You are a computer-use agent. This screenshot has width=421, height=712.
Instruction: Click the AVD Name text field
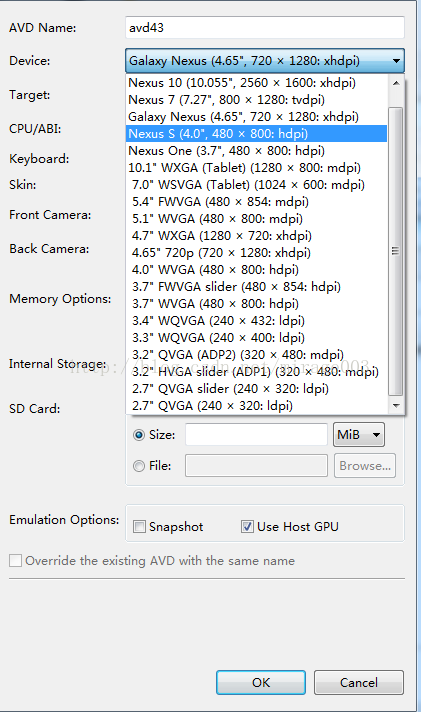(265, 28)
